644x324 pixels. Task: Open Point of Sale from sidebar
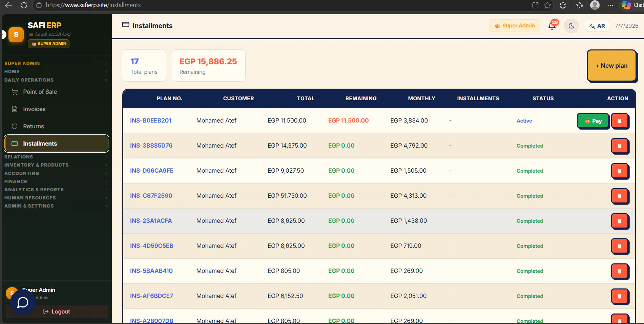[x=57, y=92]
